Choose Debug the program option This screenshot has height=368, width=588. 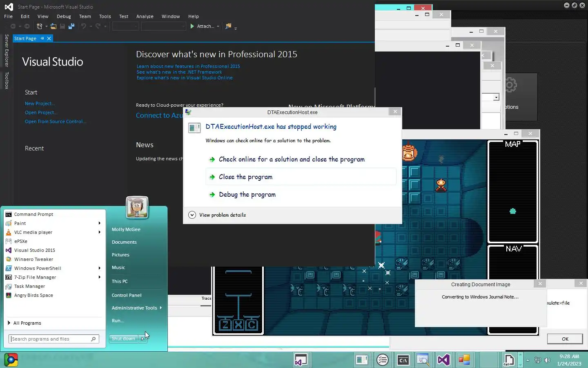[301, 195]
